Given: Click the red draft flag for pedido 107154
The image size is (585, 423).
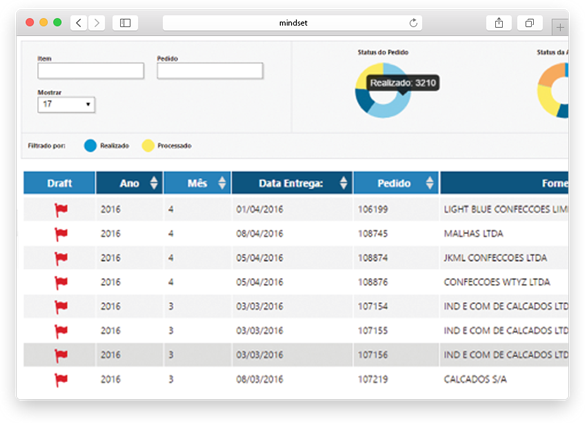Looking at the screenshot, I should (x=61, y=307).
